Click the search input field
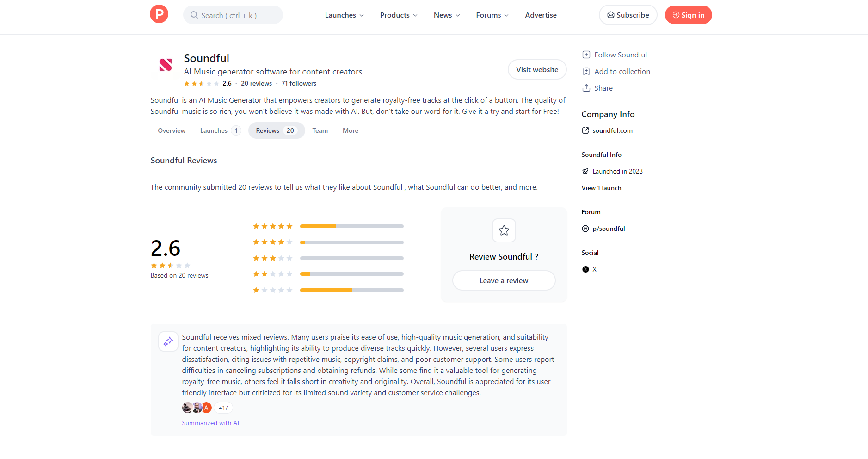Viewport: 868px width, 459px height. (x=233, y=15)
